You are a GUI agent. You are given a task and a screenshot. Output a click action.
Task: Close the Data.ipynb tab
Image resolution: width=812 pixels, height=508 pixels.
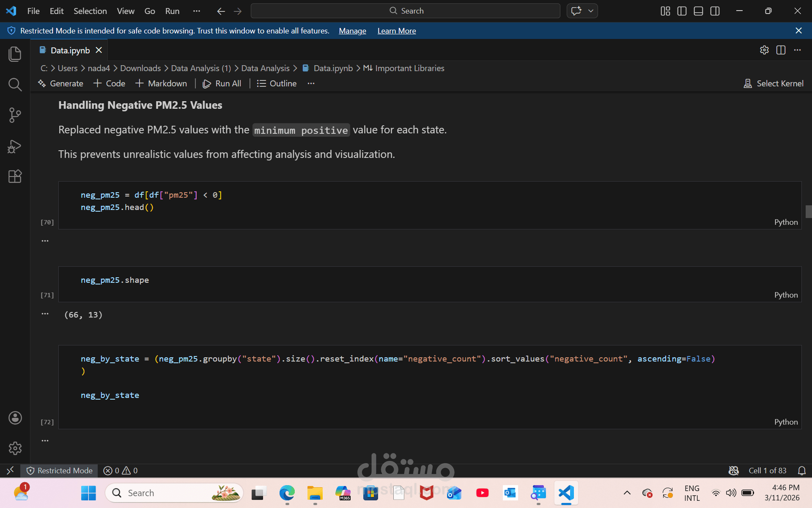click(99, 50)
